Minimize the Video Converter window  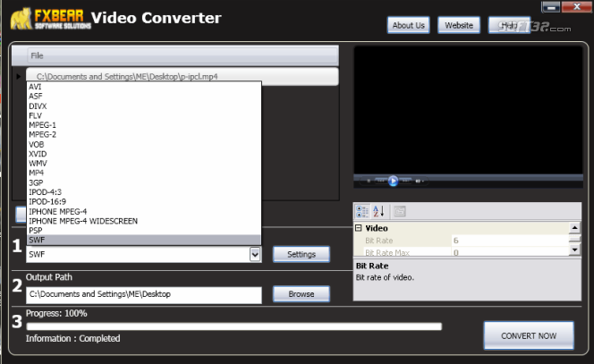pyautogui.click(x=551, y=7)
